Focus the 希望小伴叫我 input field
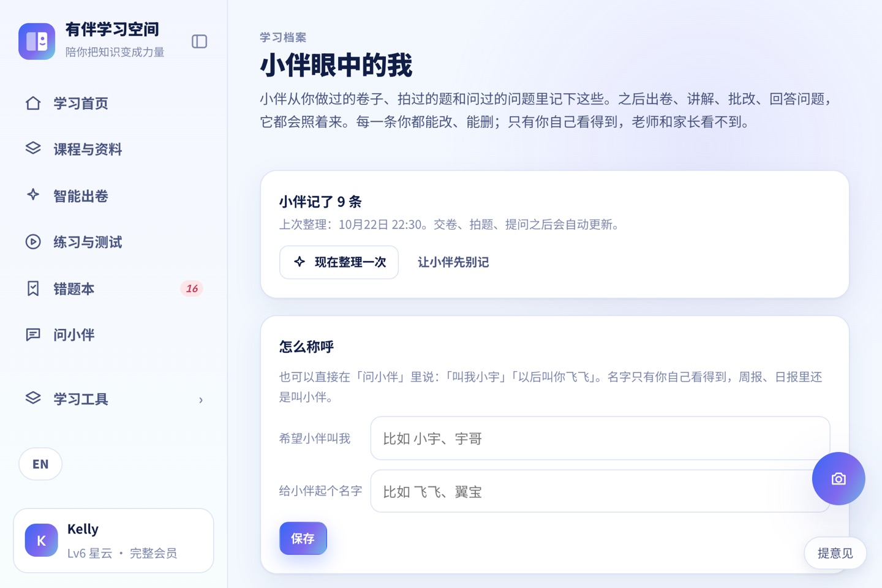 [600, 439]
